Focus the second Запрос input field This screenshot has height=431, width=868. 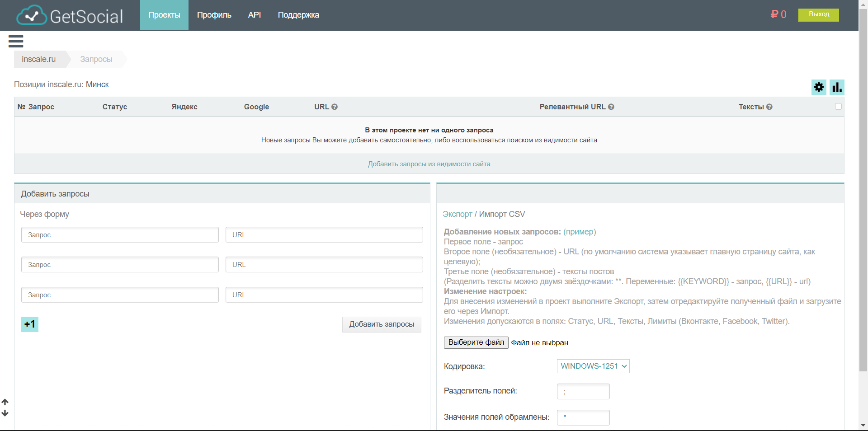(x=120, y=265)
